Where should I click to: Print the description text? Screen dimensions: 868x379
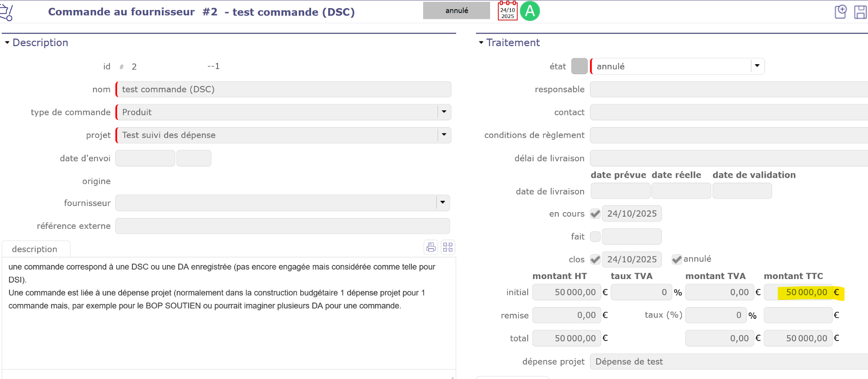pyautogui.click(x=431, y=247)
